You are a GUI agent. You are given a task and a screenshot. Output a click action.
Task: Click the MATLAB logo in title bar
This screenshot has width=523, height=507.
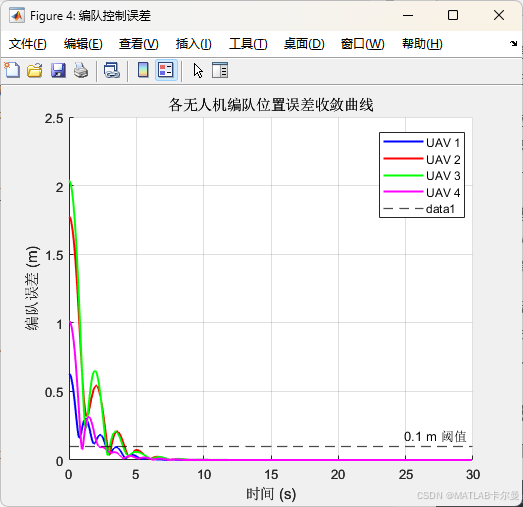click(17, 15)
